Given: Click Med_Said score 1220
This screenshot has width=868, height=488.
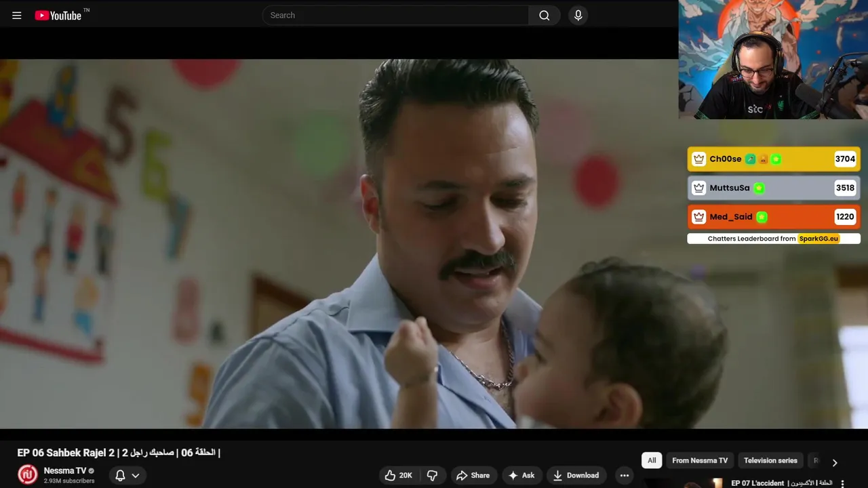Looking at the screenshot, I should (x=845, y=217).
